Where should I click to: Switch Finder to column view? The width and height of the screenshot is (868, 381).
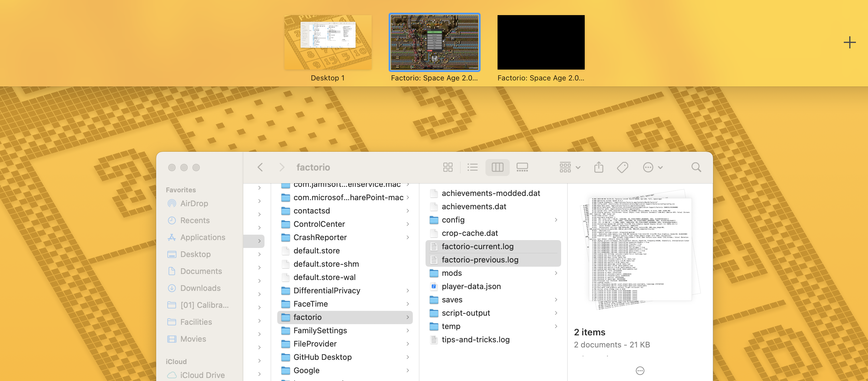tap(497, 167)
